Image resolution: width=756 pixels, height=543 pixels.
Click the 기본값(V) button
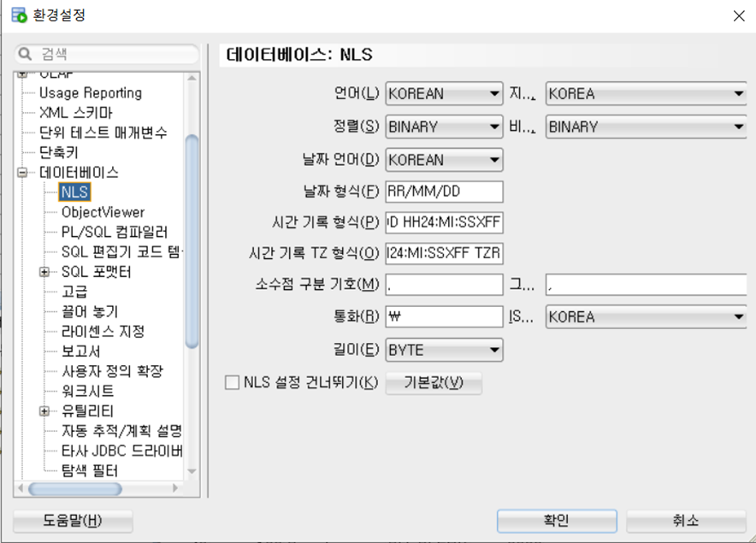coord(434,383)
